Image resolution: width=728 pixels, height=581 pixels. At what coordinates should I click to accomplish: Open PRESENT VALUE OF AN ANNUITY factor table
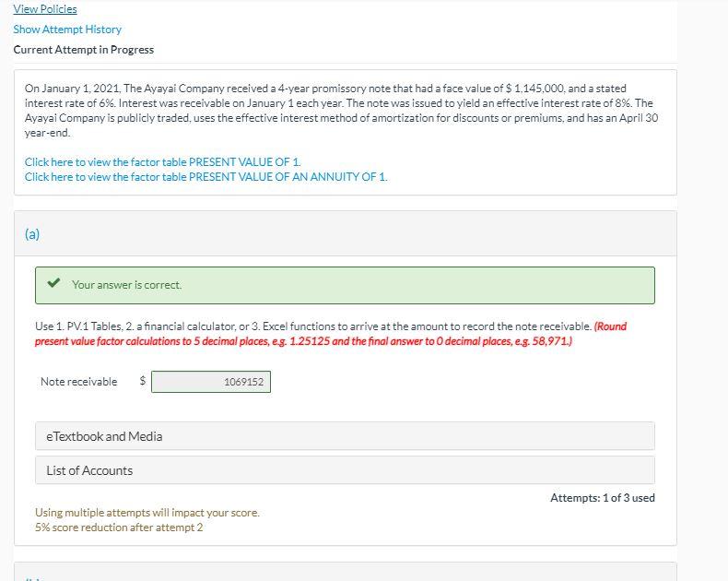click(x=206, y=177)
